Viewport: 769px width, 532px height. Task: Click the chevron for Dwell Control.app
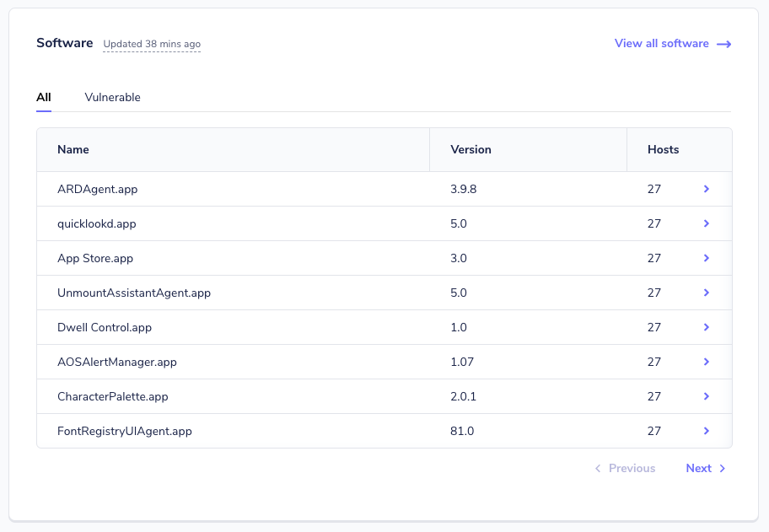707,327
